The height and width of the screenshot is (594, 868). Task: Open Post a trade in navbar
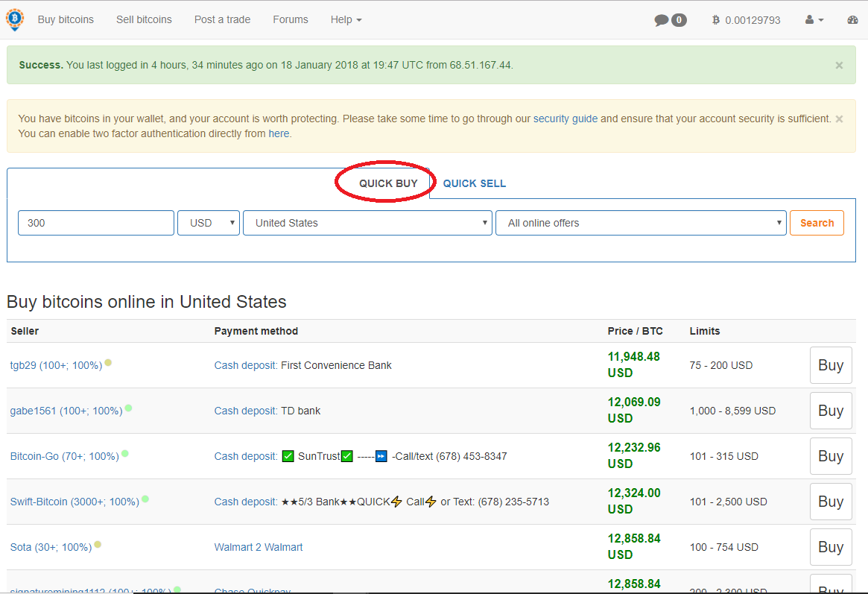point(222,19)
